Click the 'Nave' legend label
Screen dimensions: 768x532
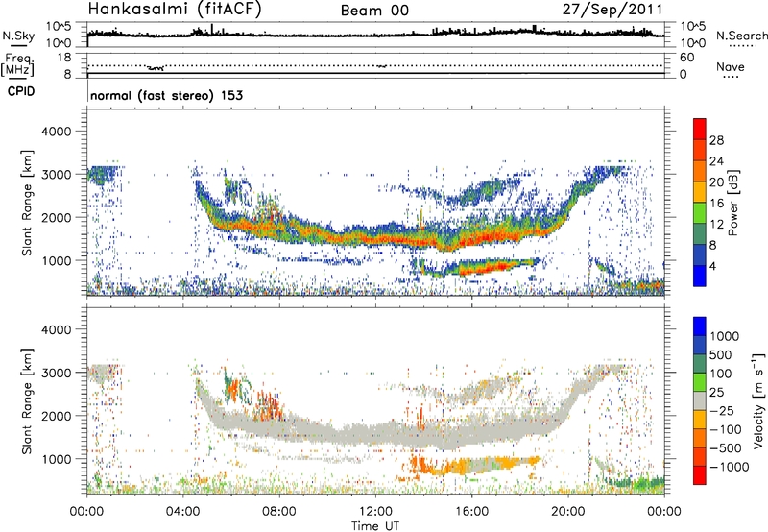pyautogui.click(x=731, y=67)
